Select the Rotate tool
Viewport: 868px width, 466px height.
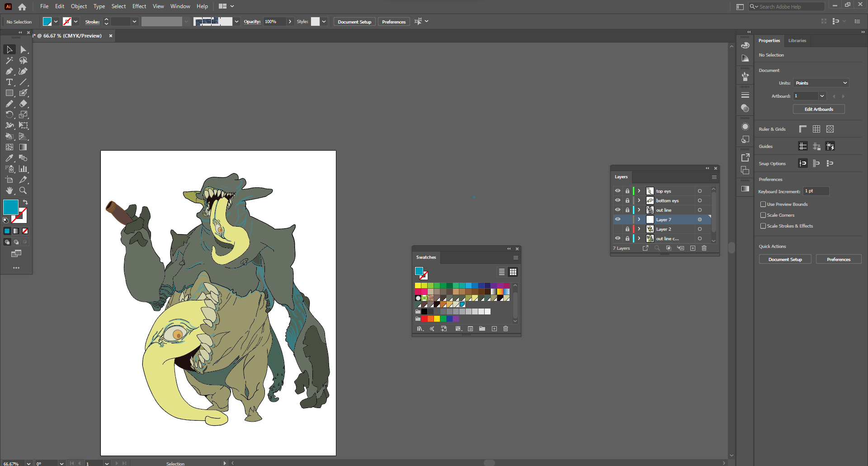pos(9,114)
